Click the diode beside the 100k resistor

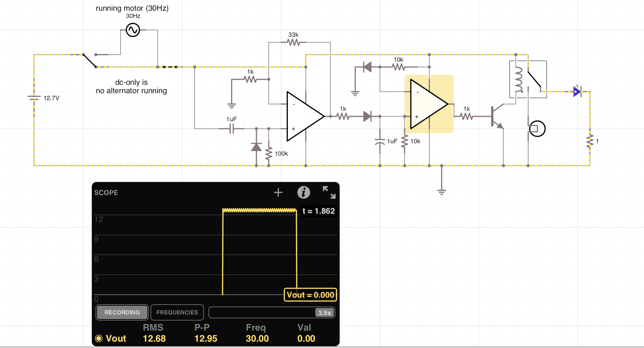(256, 147)
